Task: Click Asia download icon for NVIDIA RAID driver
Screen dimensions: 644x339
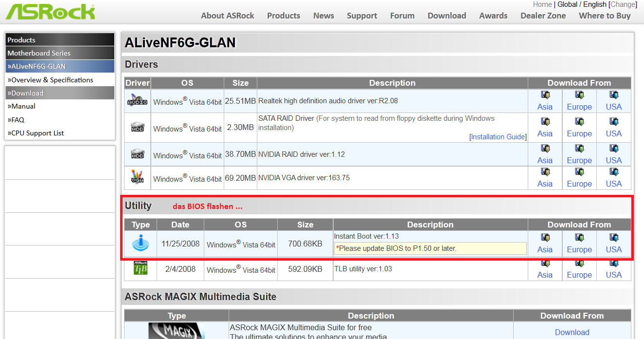Action: point(545,149)
